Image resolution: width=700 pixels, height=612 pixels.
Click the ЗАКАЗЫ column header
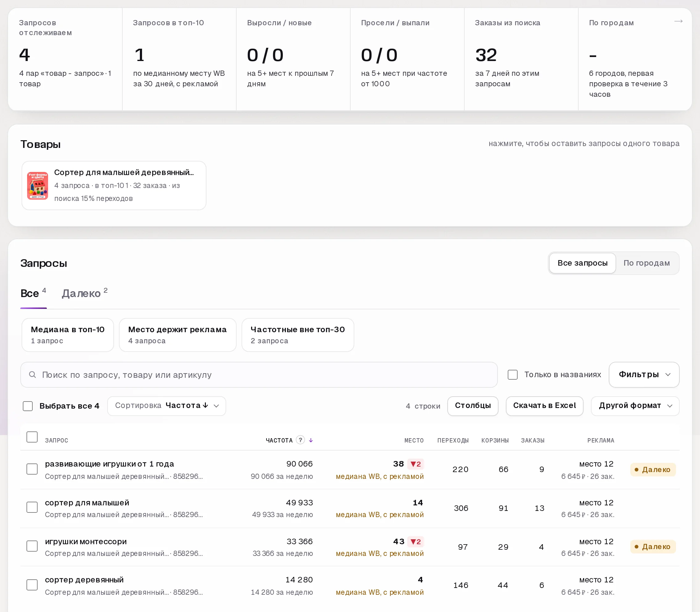pos(532,441)
